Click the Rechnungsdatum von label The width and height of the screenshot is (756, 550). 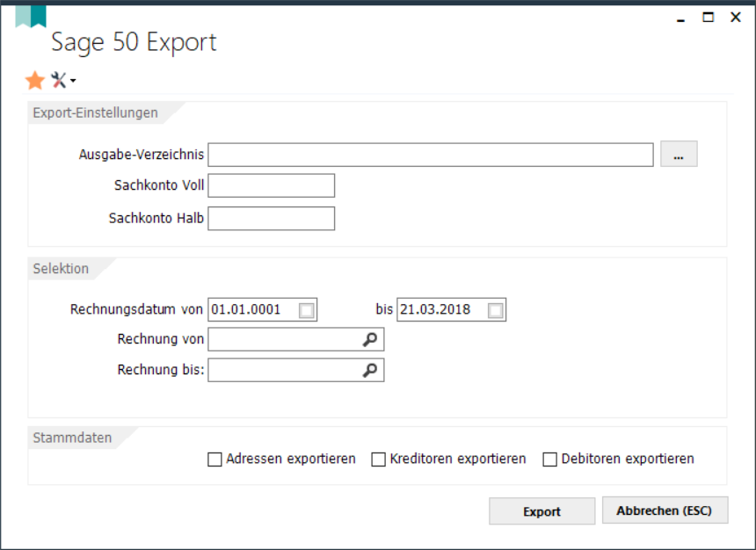point(136,309)
